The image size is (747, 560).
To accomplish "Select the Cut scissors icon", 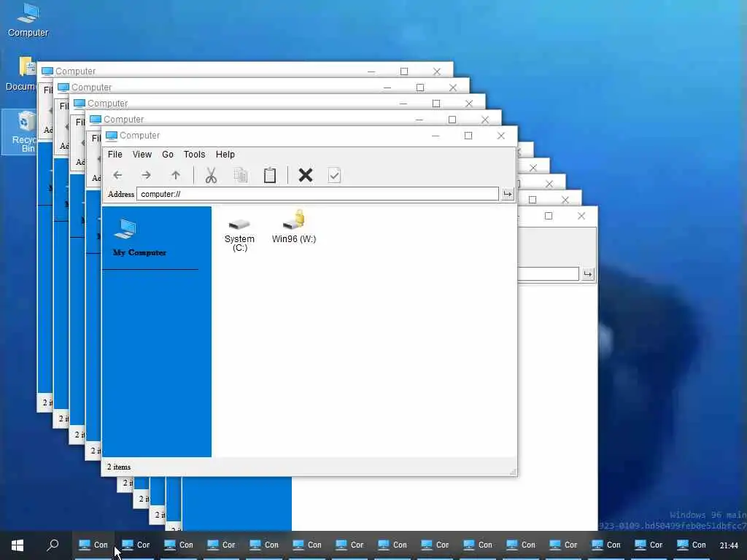I will click(x=211, y=175).
